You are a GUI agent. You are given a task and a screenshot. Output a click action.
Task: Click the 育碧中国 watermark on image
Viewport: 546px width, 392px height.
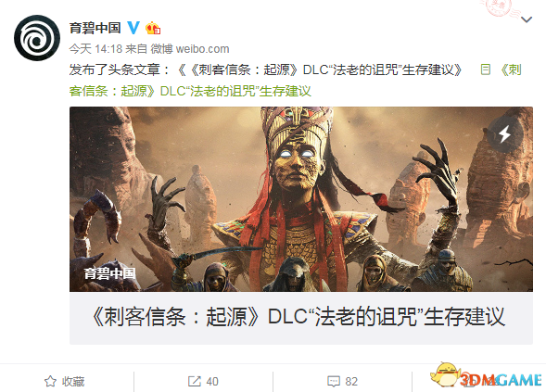[x=109, y=273]
